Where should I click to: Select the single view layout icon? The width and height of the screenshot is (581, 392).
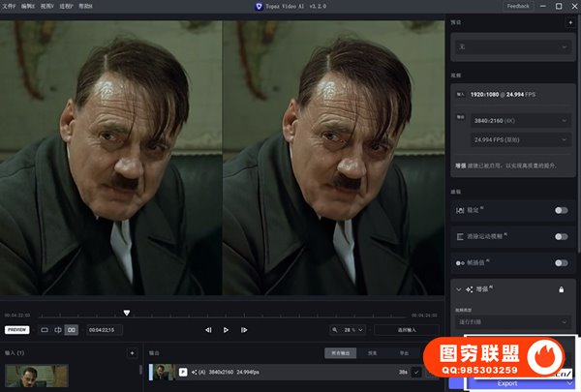44,330
